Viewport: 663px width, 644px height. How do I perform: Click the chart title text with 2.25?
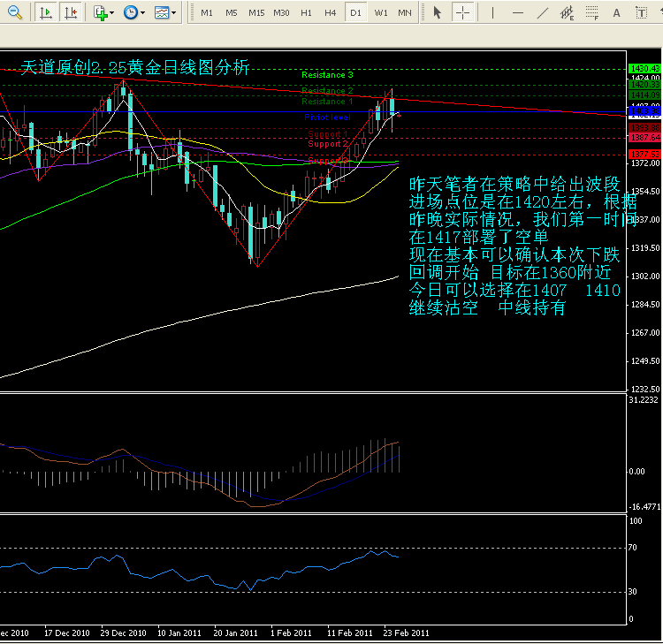[135, 67]
